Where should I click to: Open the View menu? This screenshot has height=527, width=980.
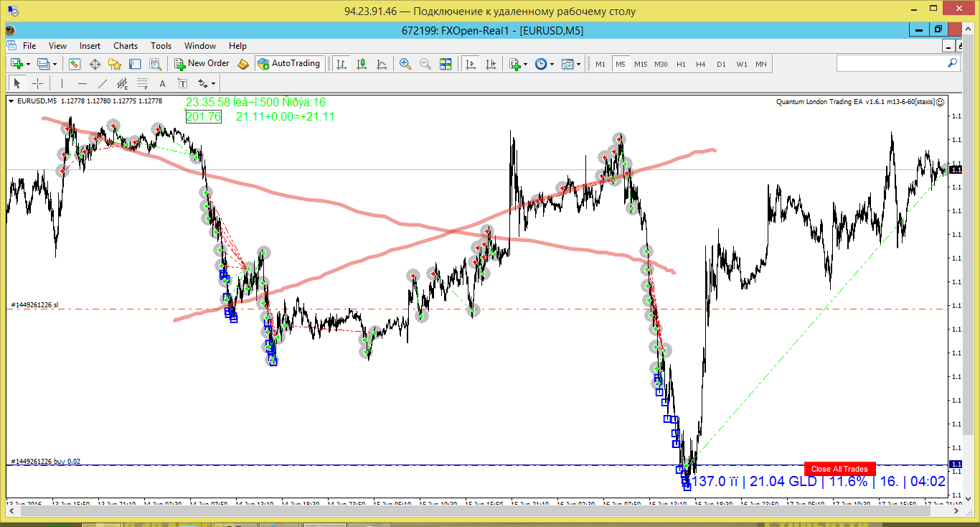(57, 45)
